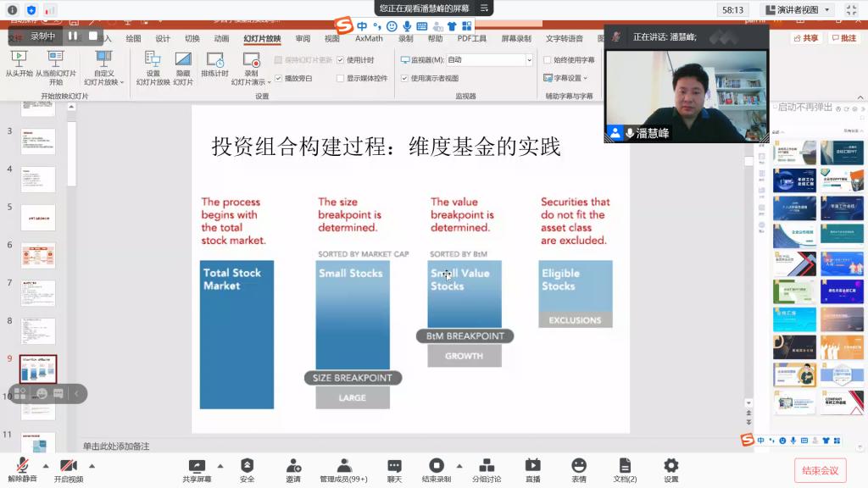Uncheck the 播放旁白 checkbox
The image size is (868, 488).
(x=278, y=78)
